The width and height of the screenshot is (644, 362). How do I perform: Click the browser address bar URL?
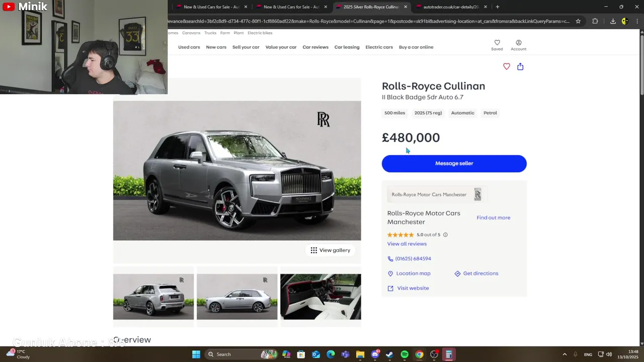[x=369, y=21]
